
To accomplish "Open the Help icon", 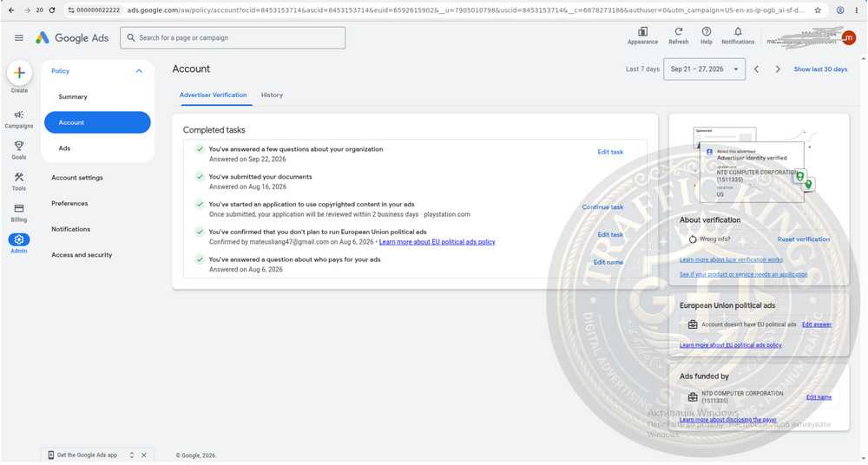I will [707, 32].
